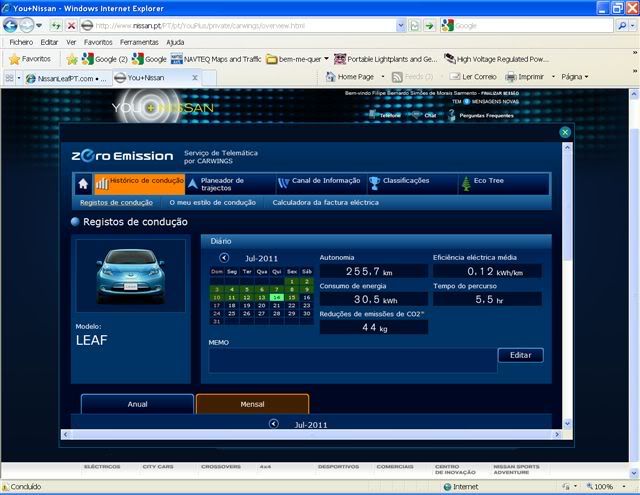Image resolution: width=640 pixels, height=495 pixels.
Task: Click the Nissan LEAF car thumbnail
Action: (x=131, y=276)
